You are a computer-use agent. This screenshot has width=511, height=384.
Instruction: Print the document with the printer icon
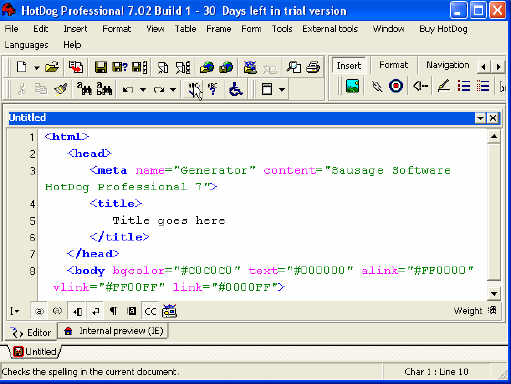pyautogui.click(x=313, y=67)
